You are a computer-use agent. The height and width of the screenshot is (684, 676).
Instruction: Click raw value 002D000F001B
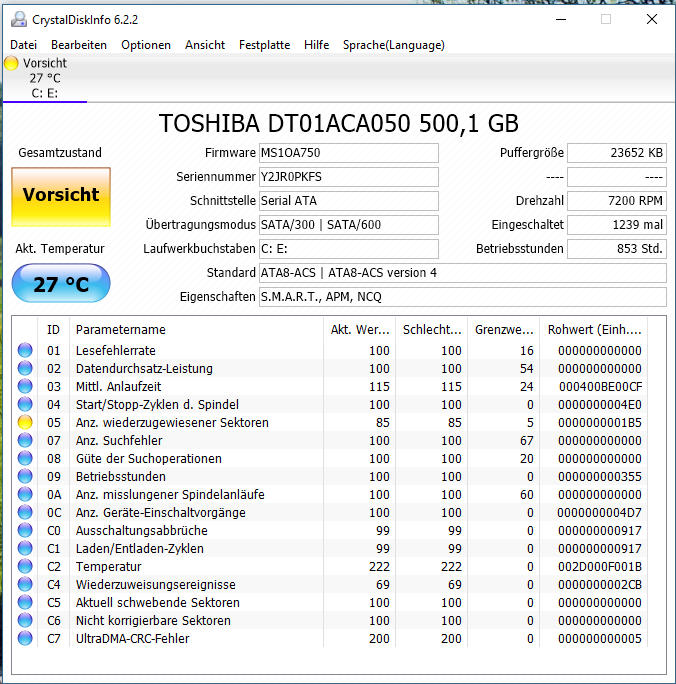600,567
